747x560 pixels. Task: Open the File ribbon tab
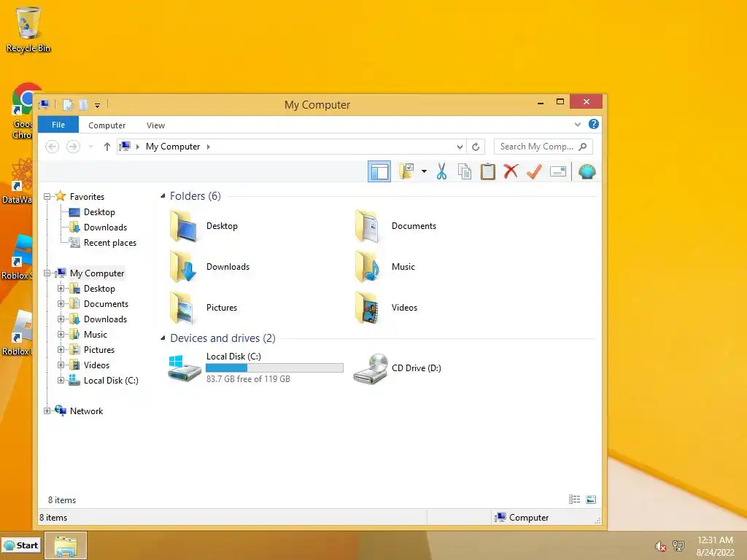(58, 125)
